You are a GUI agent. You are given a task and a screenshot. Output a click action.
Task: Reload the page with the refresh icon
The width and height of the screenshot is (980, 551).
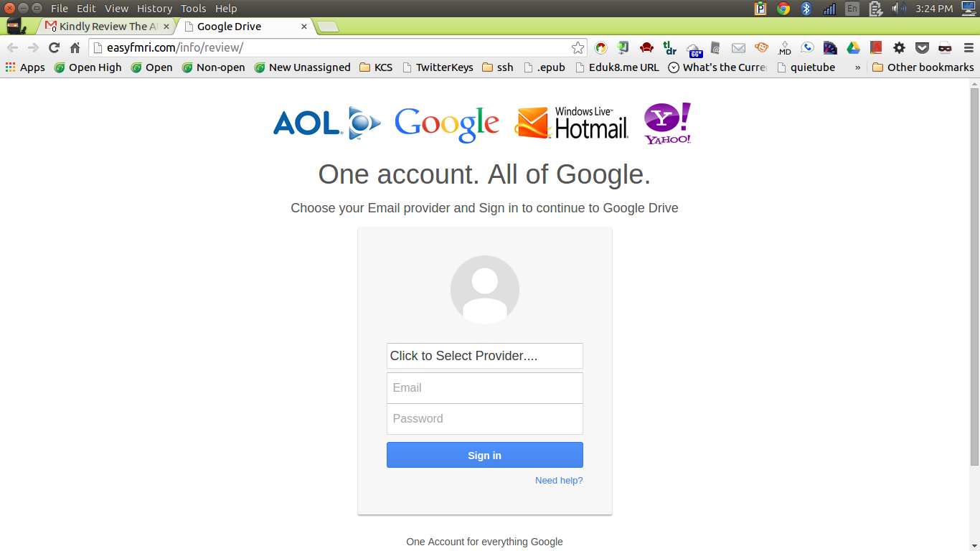[54, 48]
